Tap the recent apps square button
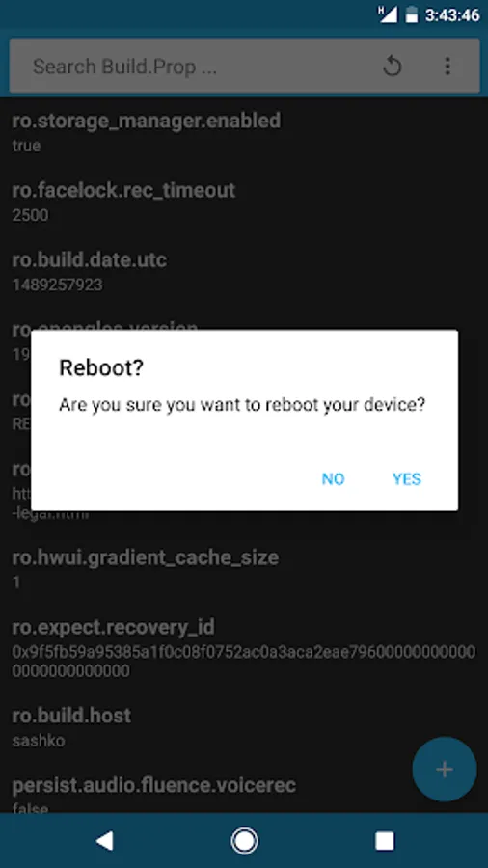Viewport: 488px width, 868px height. coord(385,841)
